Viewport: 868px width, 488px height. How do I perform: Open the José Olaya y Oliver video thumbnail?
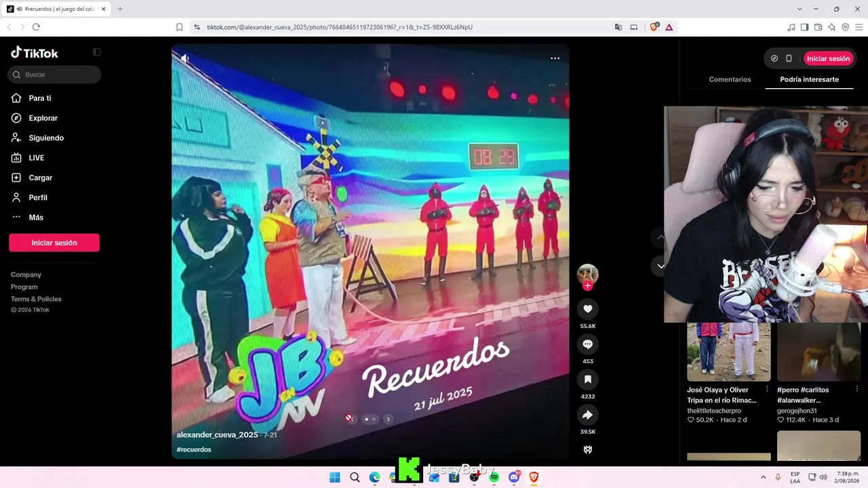click(728, 352)
